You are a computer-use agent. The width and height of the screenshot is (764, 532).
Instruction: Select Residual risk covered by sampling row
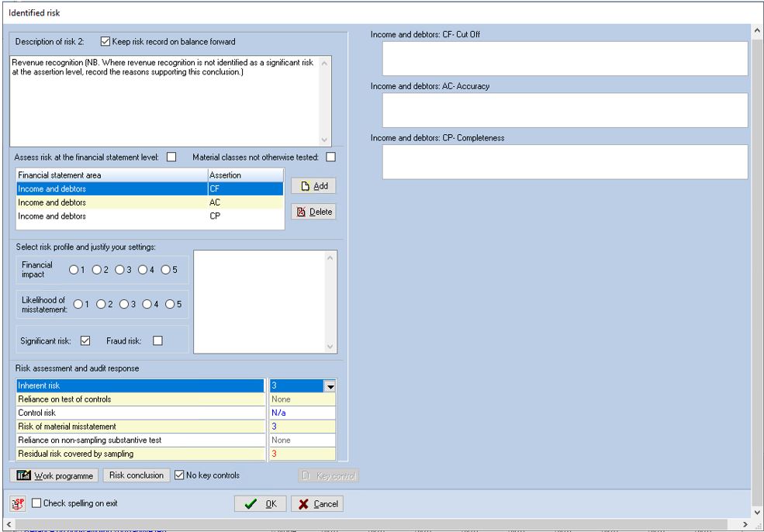pos(140,454)
